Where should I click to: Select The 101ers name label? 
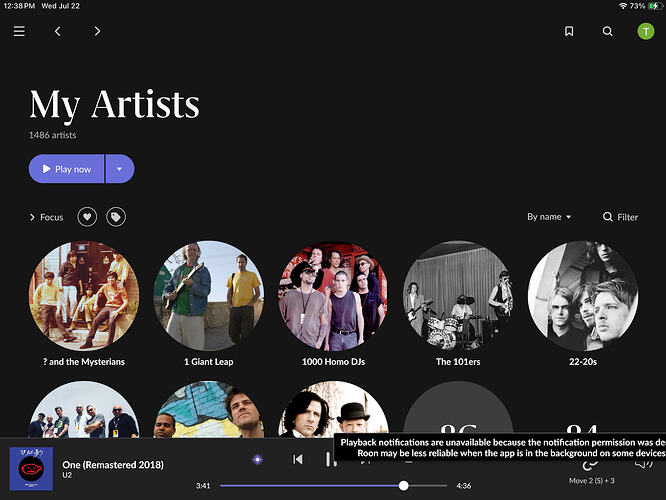(458, 362)
